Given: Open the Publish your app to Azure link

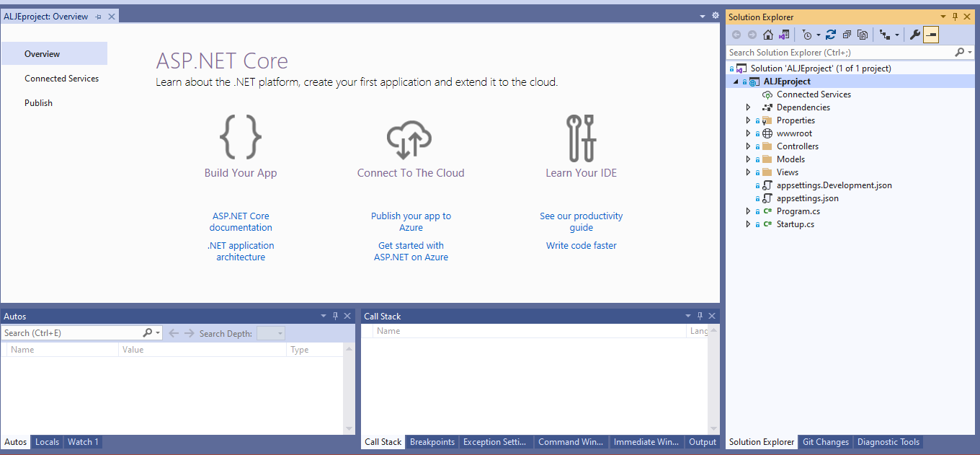Looking at the screenshot, I should 411,221.
